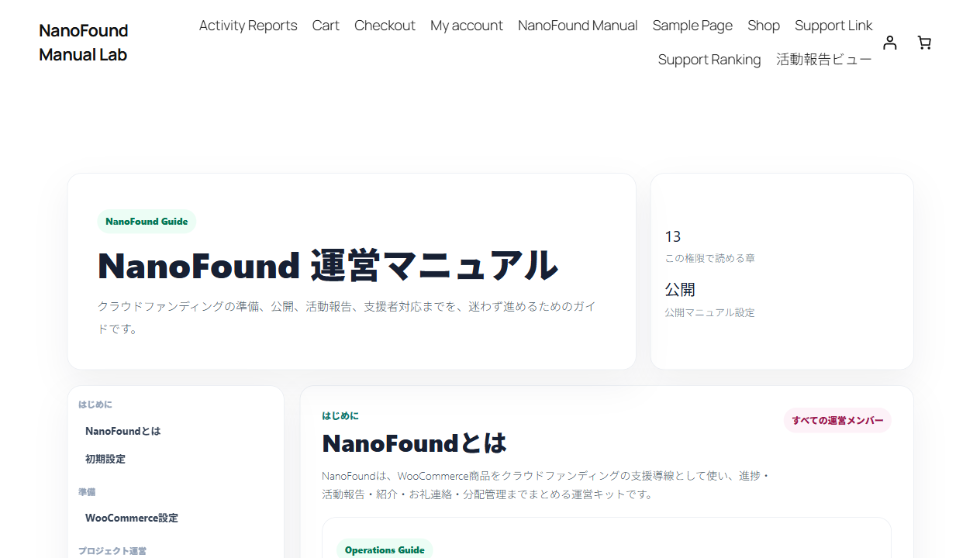This screenshot has height=558, width=980.
Task: Click この権限で読める章 label
Action: pyautogui.click(x=709, y=258)
